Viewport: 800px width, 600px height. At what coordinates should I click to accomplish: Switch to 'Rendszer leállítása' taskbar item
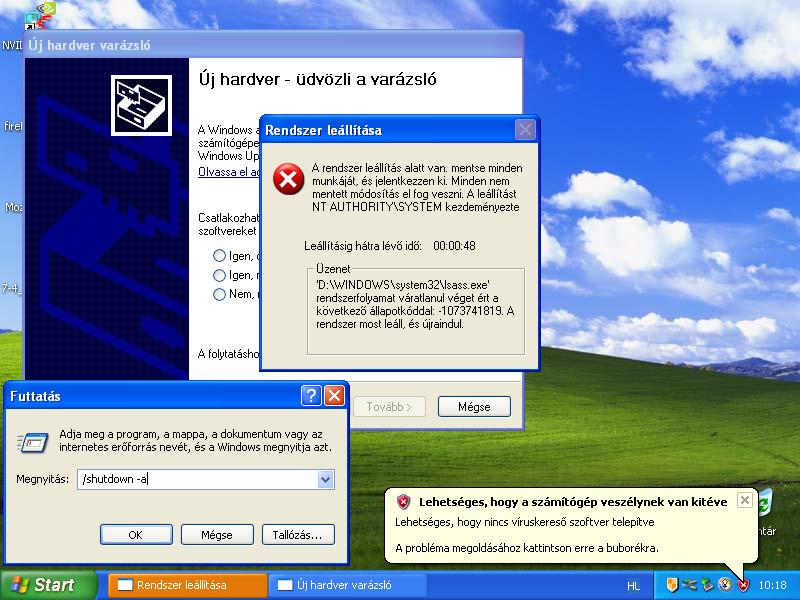[187, 585]
